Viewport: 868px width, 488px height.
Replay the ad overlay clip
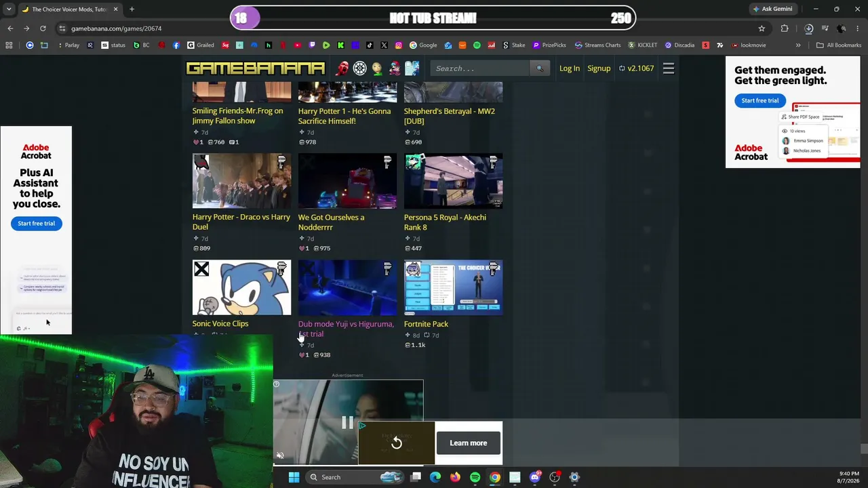click(x=397, y=443)
